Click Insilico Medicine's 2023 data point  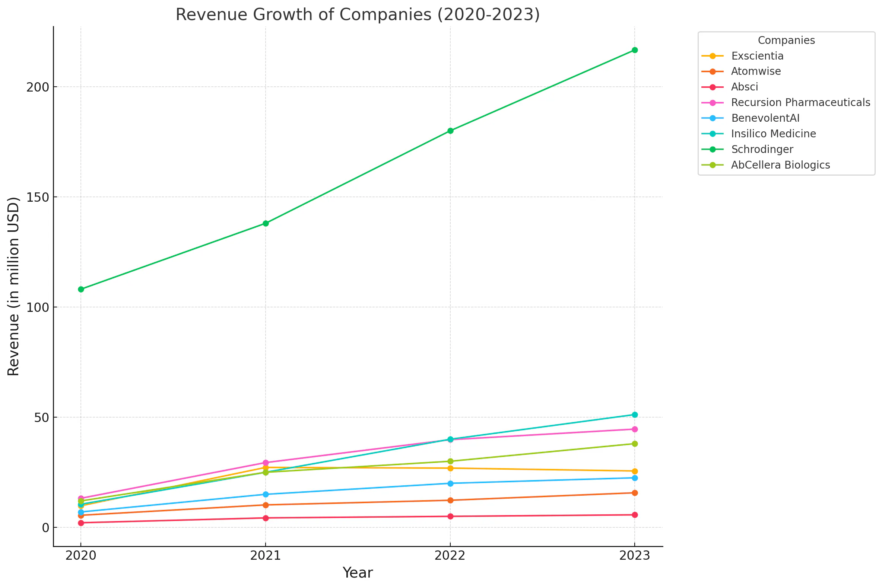(x=635, y=415)
